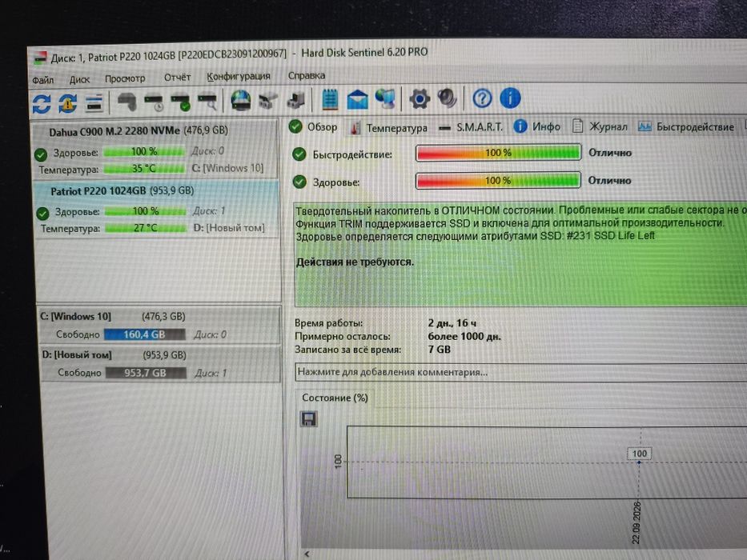Click the globe-over-disk toolbar icon
The height and width of the screenshot is (560, 747).
(240, 101)
